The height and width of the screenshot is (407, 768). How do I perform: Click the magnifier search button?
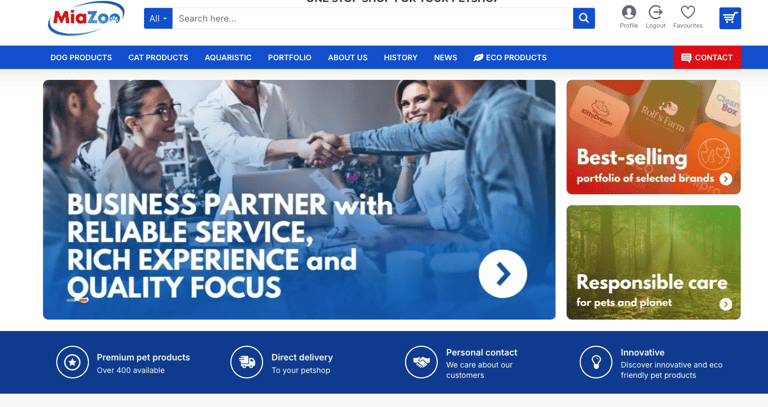584,19
